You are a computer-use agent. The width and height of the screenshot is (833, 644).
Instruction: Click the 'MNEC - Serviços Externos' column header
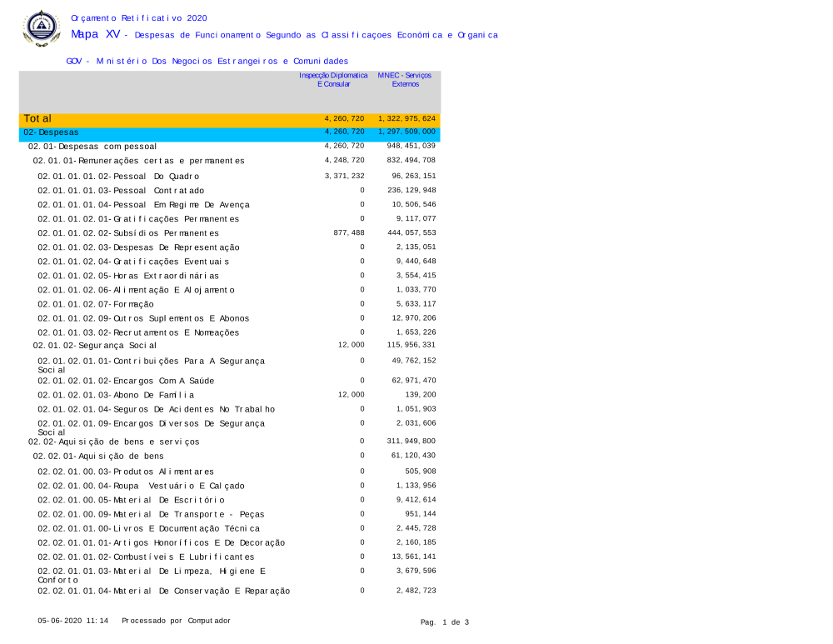click(x=405, y=79)
